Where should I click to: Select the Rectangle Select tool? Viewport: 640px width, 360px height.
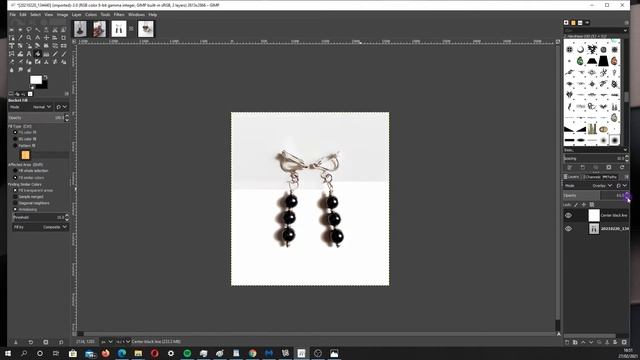(11, 29)
